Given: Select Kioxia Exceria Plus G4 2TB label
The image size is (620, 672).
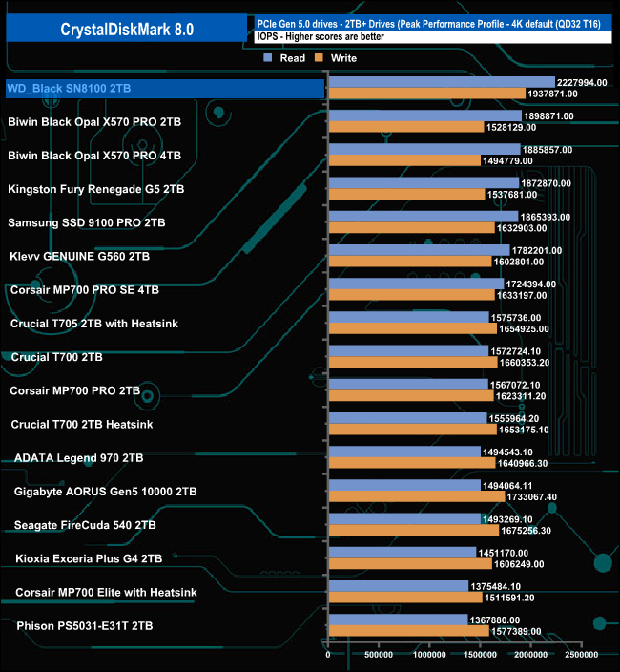Looking at the screenshot, I should click(89, 558).
